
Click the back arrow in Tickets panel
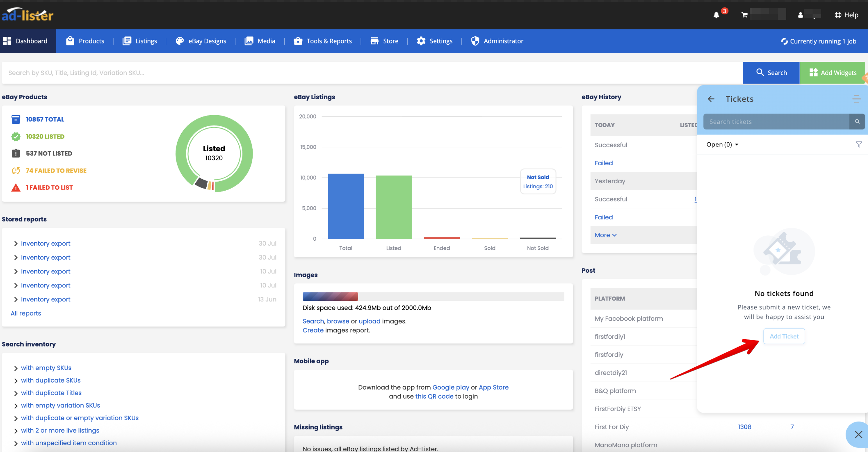coord(711,99)
